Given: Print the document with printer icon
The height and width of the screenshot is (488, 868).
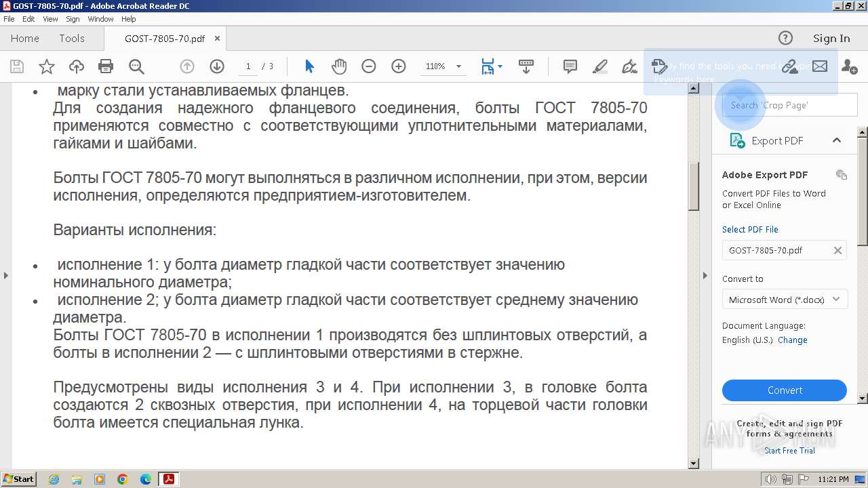Looking at the screenshot, I should click(x=106, y=66).
